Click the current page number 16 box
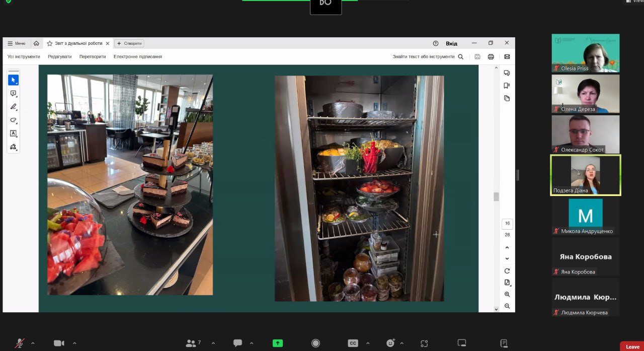644x351 pixels. (507, 223)
